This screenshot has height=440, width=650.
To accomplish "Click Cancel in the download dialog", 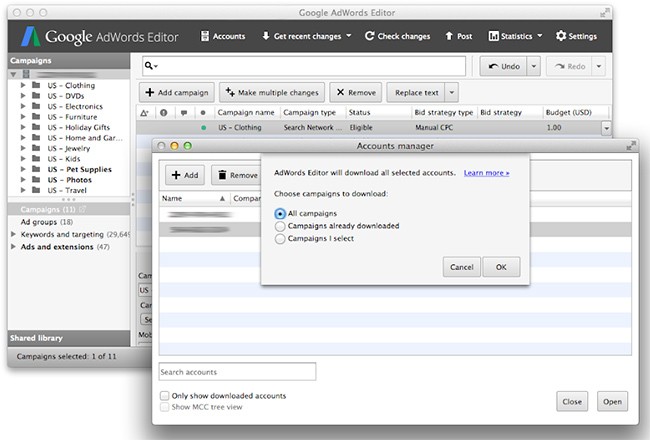I will 461,267.
